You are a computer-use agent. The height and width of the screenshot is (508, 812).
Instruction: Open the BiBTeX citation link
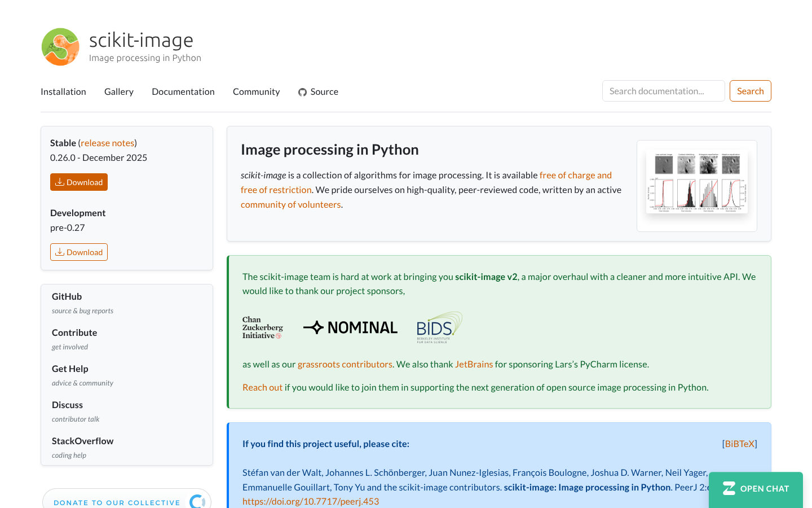(740, 444)
